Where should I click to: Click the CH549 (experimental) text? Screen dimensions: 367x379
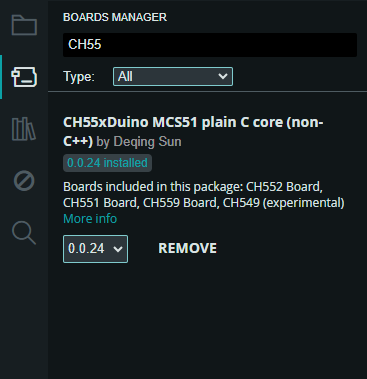coord(283,203)
